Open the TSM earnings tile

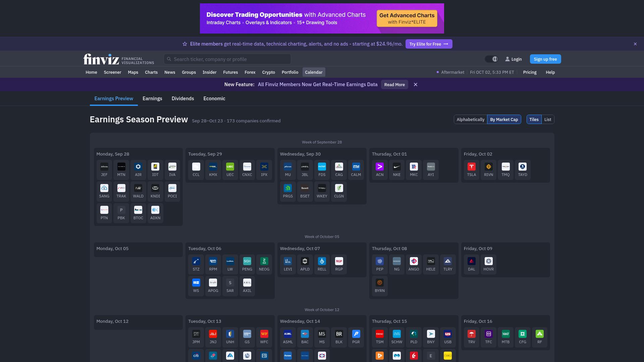(380, 337)
